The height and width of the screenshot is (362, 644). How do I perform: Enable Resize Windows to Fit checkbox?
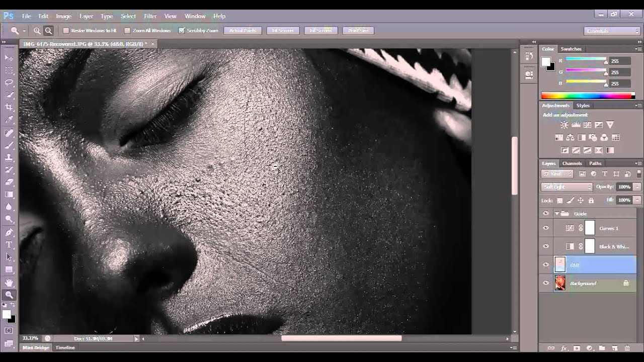65,31
